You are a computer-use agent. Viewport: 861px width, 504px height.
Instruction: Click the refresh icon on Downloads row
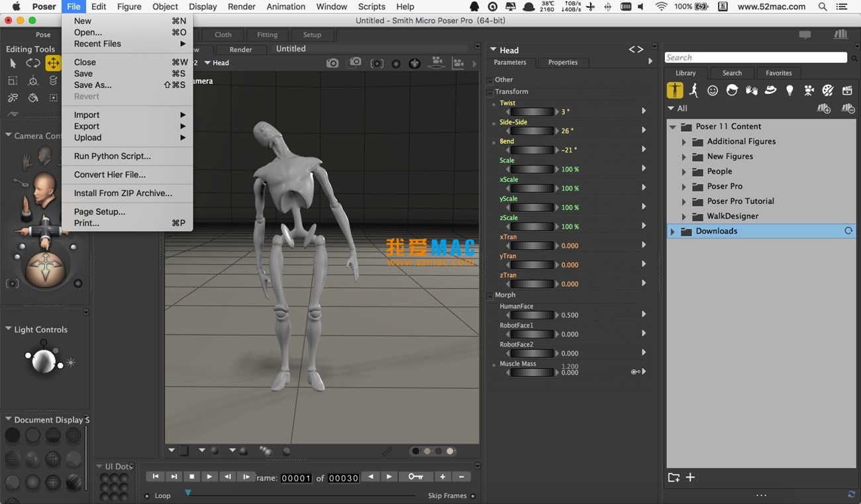click(x=848, y=231)
